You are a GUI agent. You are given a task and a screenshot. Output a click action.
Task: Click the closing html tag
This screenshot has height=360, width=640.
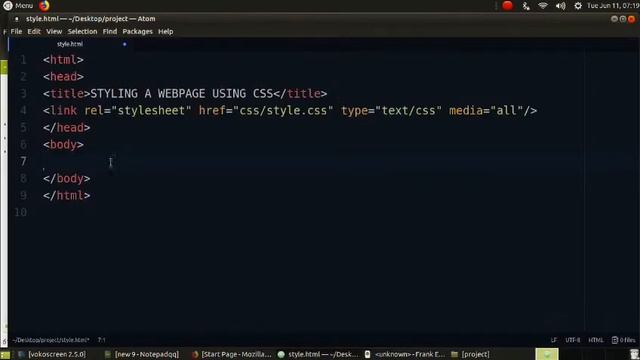coord(67,196)
